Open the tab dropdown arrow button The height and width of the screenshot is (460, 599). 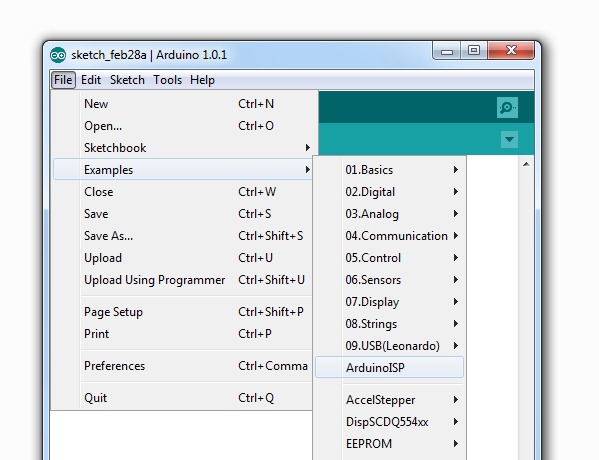[x=509, y=139]
